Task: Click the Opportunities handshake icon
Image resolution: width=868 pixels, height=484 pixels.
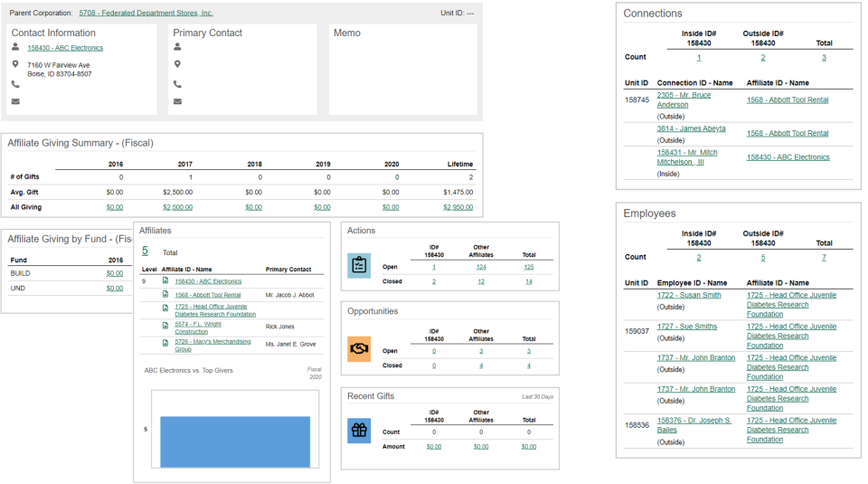Action: (x=359, y=349)
